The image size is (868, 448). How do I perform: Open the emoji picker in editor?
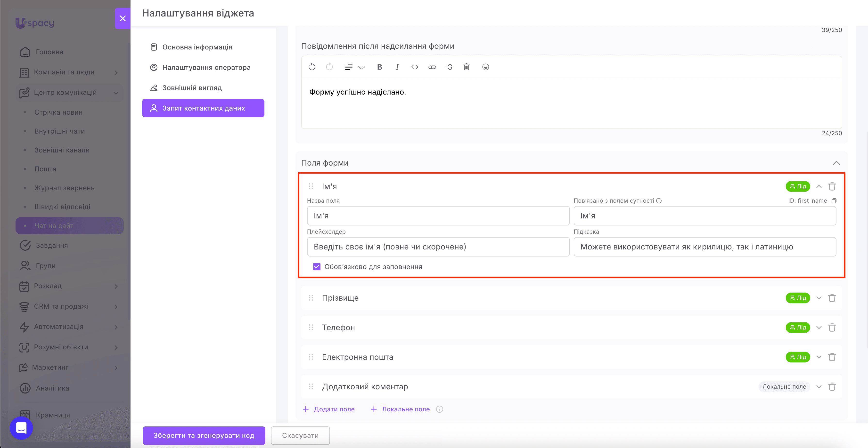pyautogui.click(x=486, y=67)
